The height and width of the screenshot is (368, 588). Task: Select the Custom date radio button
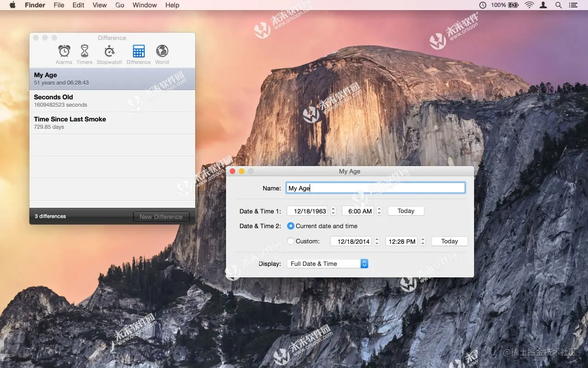[291, 241]
